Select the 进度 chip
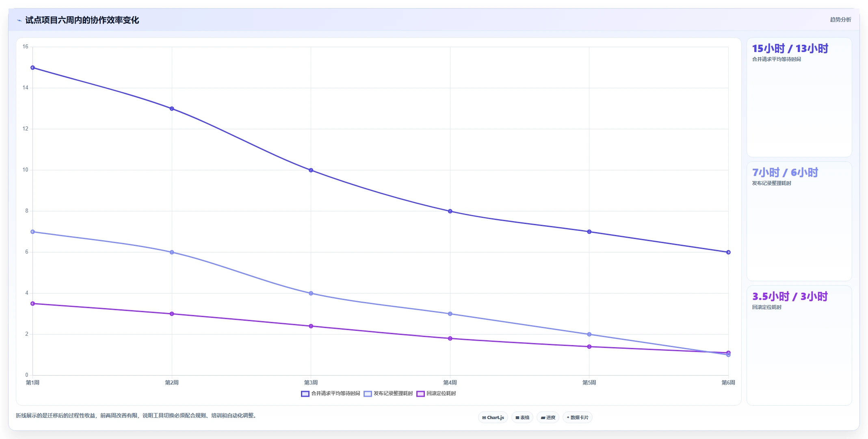The image size is (868, 439). click(x=548, y=417)
